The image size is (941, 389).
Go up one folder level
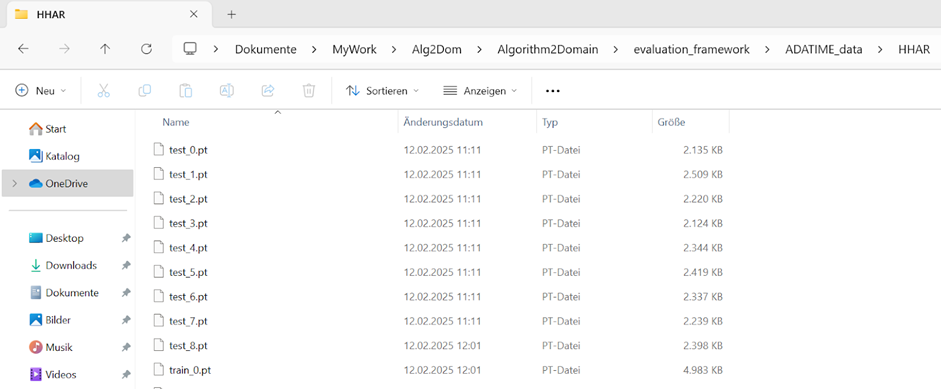click(105, 49)
